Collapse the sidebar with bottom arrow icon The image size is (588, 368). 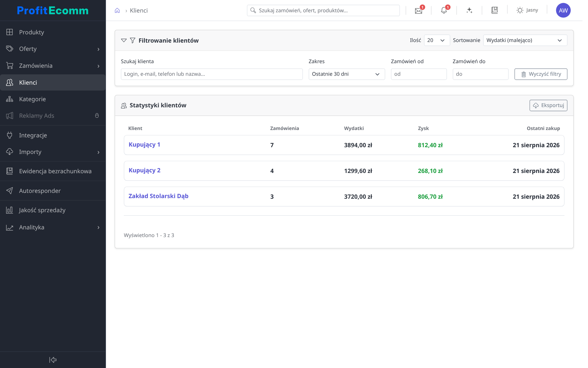coord(53,360)
